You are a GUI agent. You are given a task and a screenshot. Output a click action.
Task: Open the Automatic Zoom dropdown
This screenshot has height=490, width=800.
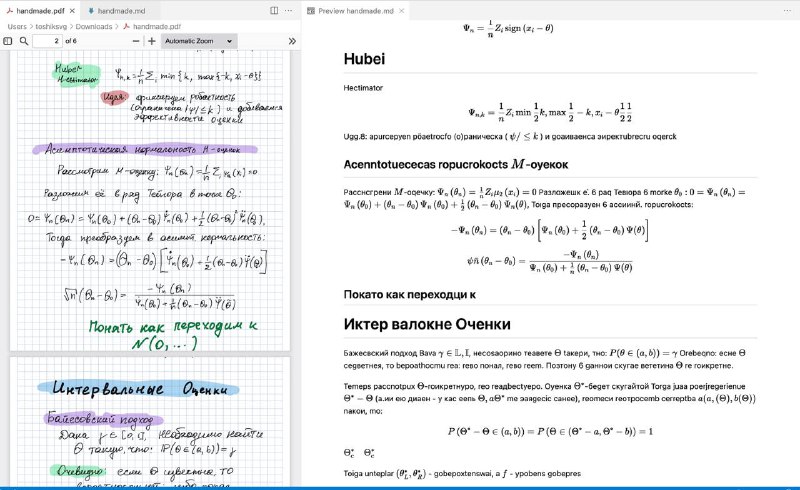tap(198, 41)
